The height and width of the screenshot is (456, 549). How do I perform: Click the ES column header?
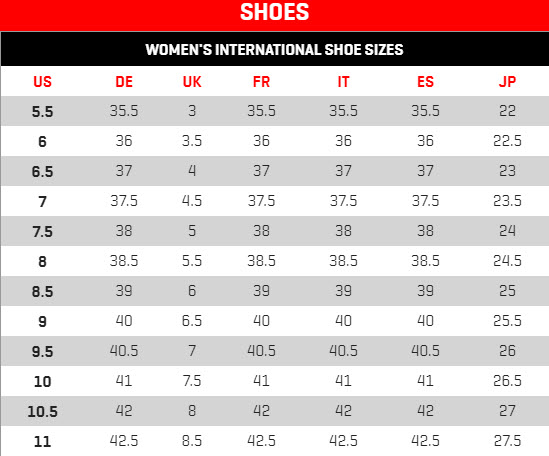click(x=425, y=82)
